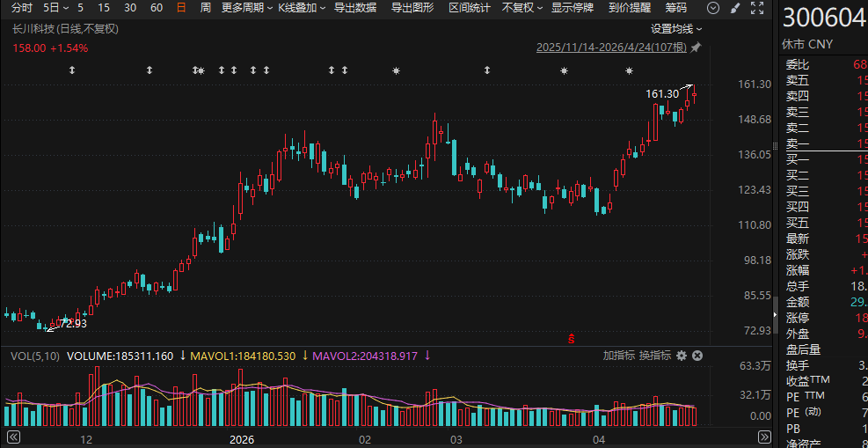Open the K线叠加 overlay dropdown
The image size is (868, 448).
pyautogui.click(x=301, y=8)
